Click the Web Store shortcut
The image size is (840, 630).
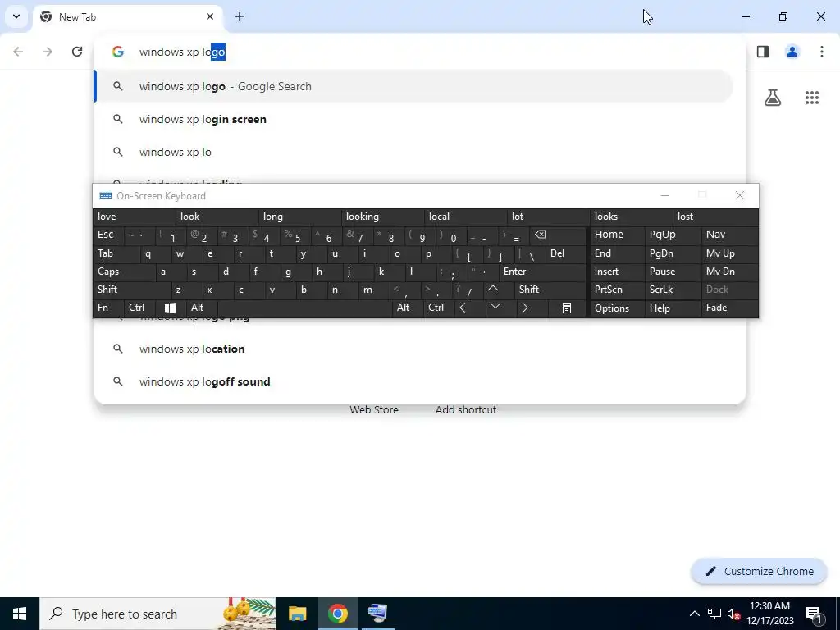(x=374, y=410)
